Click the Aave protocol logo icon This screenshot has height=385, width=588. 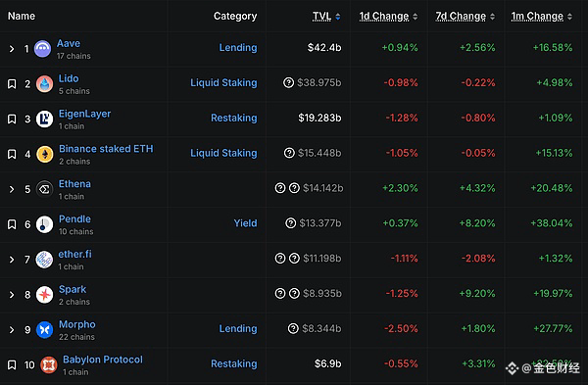pos(43,49)
